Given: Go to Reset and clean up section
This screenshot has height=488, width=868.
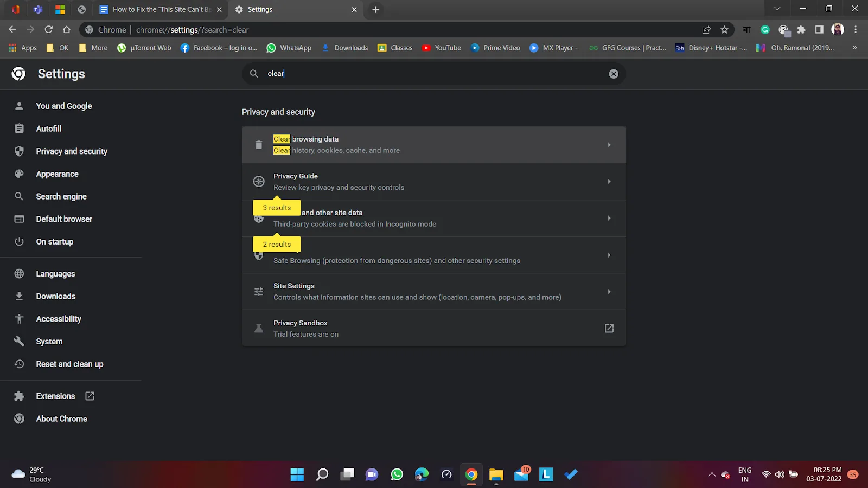Looking at the screenshot, I should 71,364.
